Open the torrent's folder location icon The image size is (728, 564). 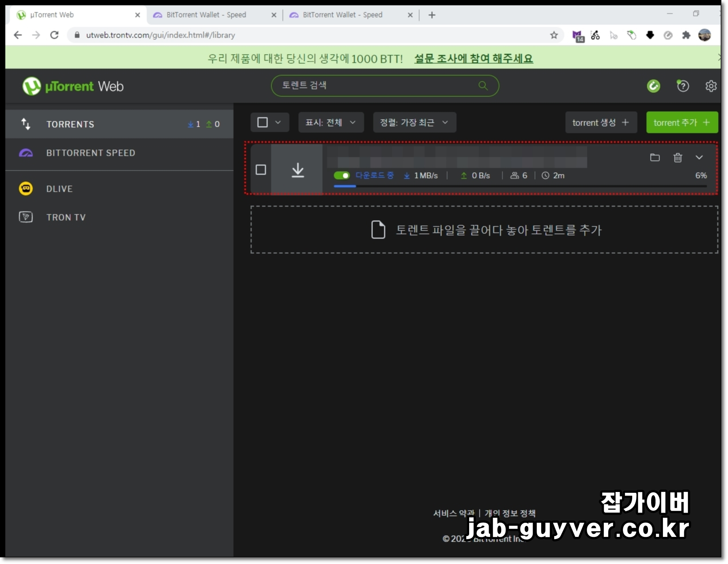point(655,157)
